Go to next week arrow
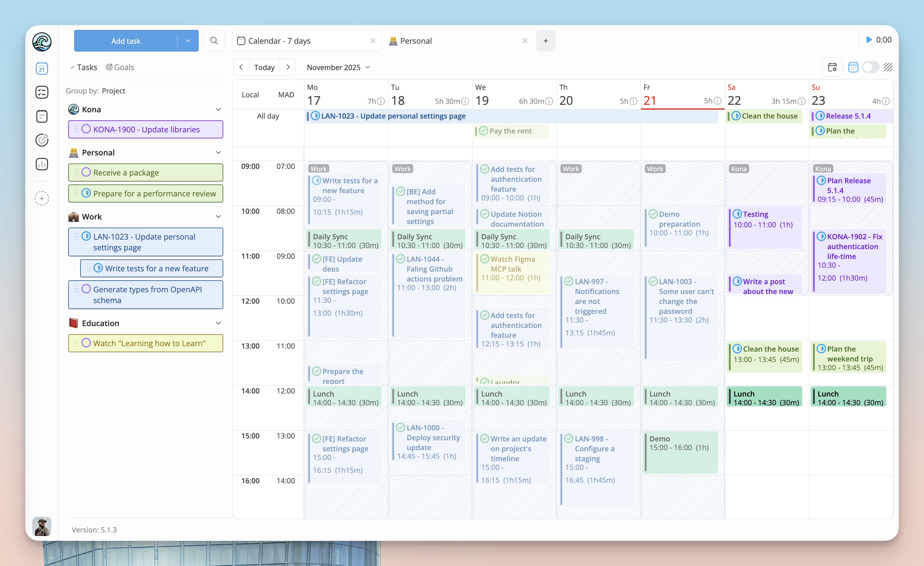This screenshot has width=924, height=566. pyautogui.click(x=288, y=68)
